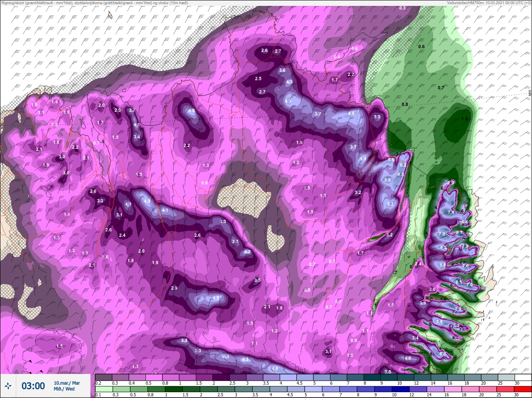Click the date label "10.mar./ Mar"
Screen dimensions: 532x398
coord(67,383)
